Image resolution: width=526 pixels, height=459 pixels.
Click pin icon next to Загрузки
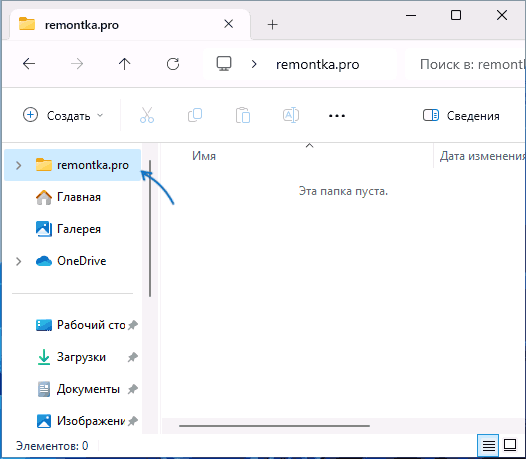[133, 357]
